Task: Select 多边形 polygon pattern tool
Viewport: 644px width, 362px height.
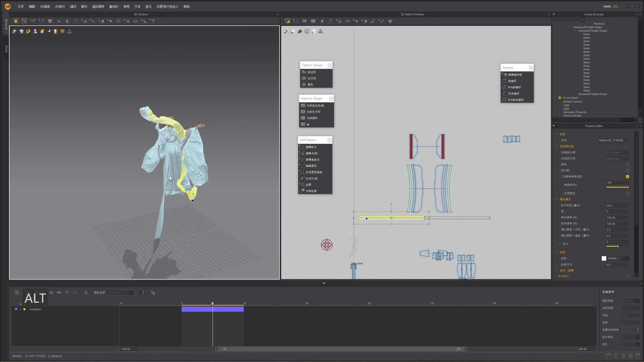Action: pyautogui.click(x=312, y=72)
